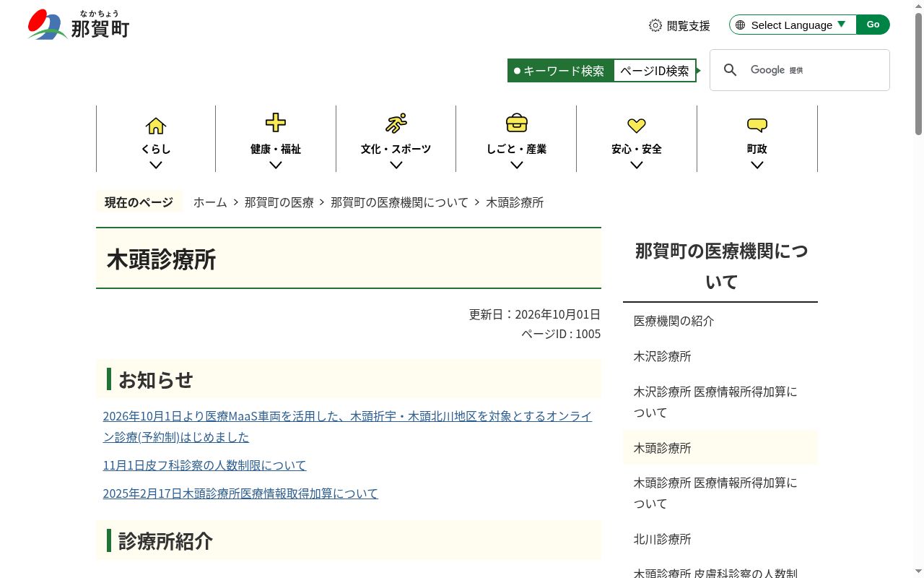Image resolution: width=924 pixels, height=578 pixels.
Task: Expand the 文化・スポーツ menu chevron
Action: pyautogui.click(x=396, y=165)
